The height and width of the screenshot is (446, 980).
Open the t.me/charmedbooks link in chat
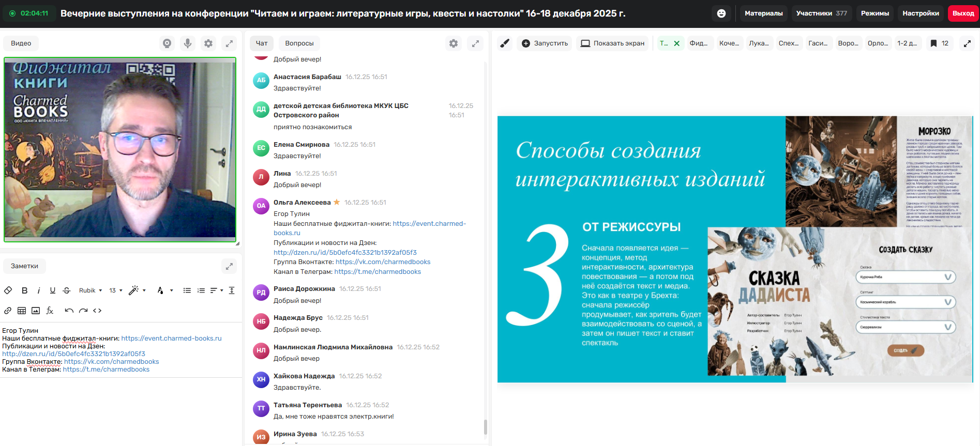tap(378, 272)
